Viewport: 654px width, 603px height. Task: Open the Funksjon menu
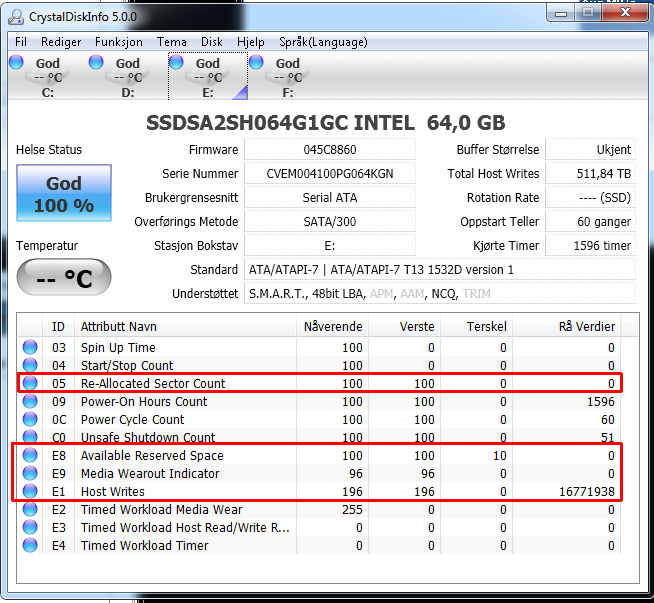118,42
